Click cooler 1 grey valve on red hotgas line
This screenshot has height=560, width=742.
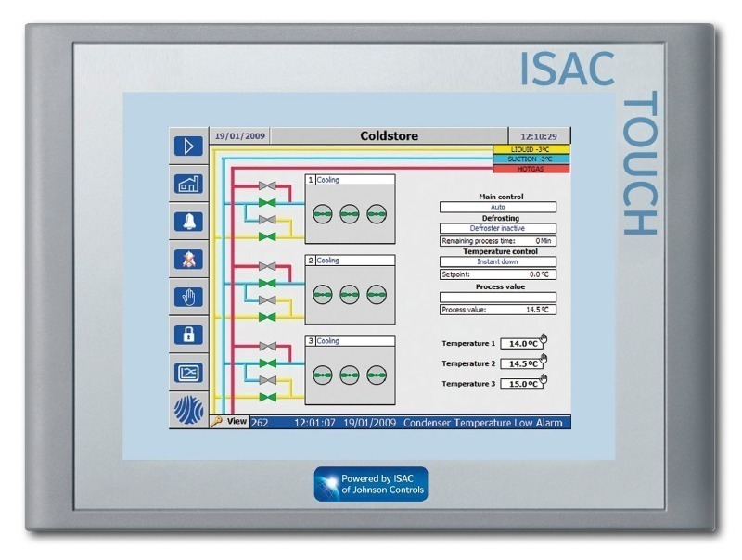(267, 185)
